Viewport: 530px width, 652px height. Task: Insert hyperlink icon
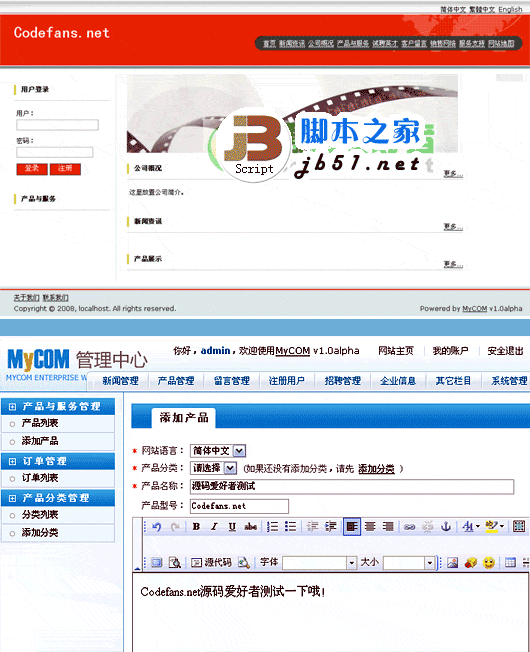coord(409,527)
